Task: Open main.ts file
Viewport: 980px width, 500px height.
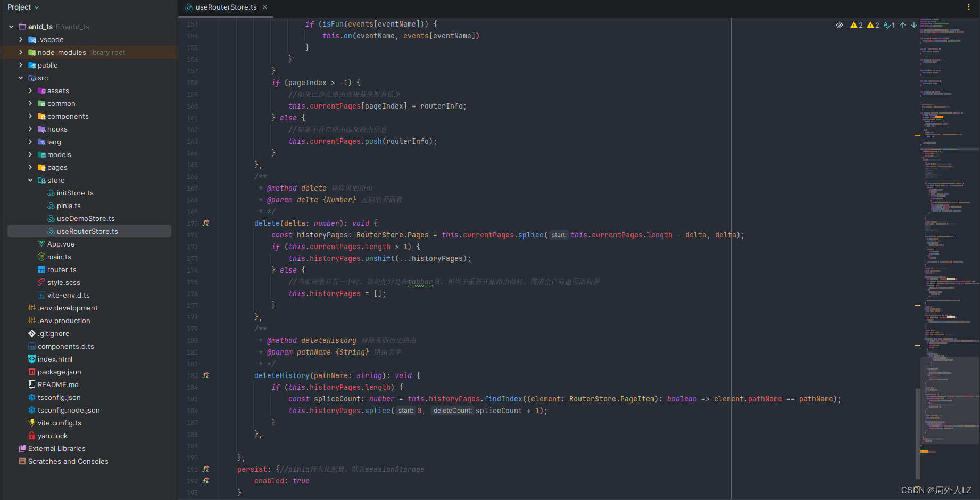Action: tap(59, 257)
